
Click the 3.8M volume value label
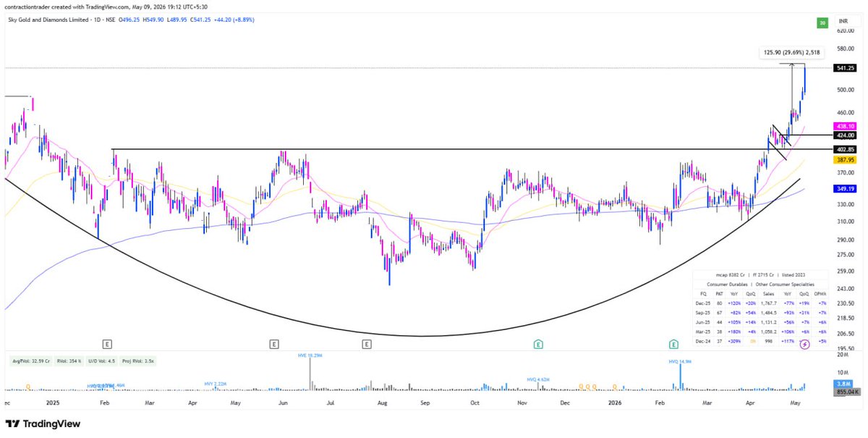tap(844, 384)
